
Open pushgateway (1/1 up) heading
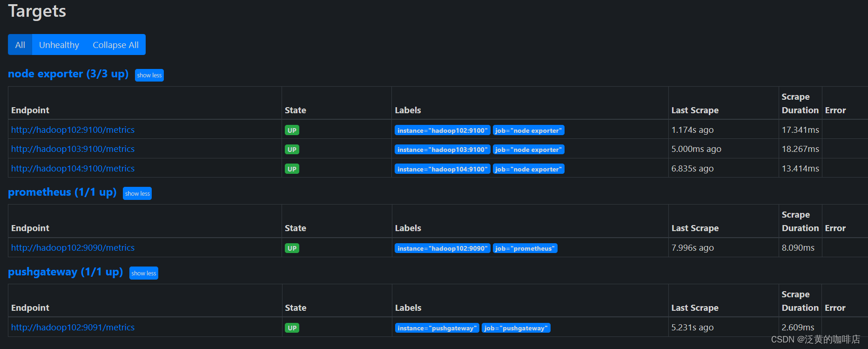pos(65,272)
